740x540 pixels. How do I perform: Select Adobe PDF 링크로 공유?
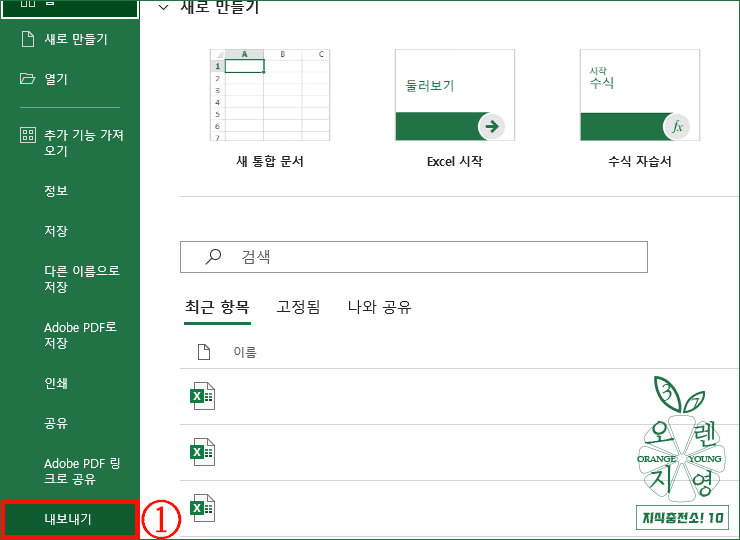[82, 471]
